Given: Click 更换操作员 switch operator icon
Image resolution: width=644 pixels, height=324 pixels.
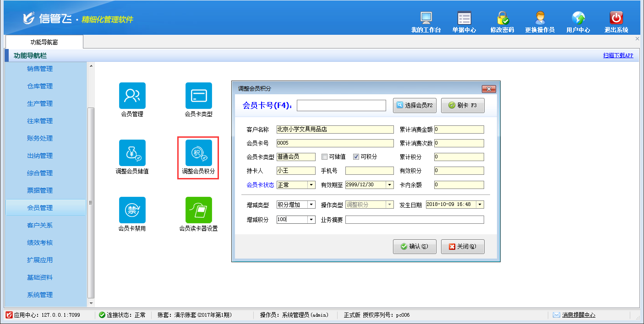Looking at the screenshot, I should click(540, 18).
